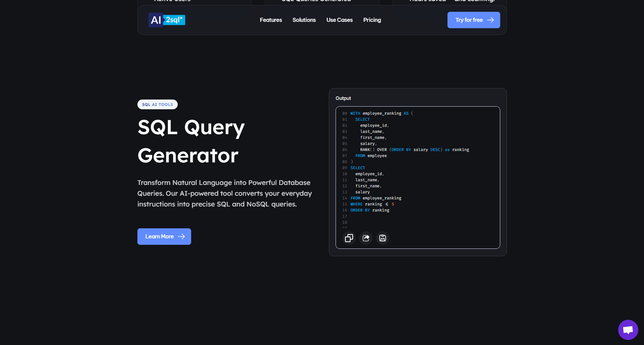Click the SQL AI TOOLS badge

157,104
